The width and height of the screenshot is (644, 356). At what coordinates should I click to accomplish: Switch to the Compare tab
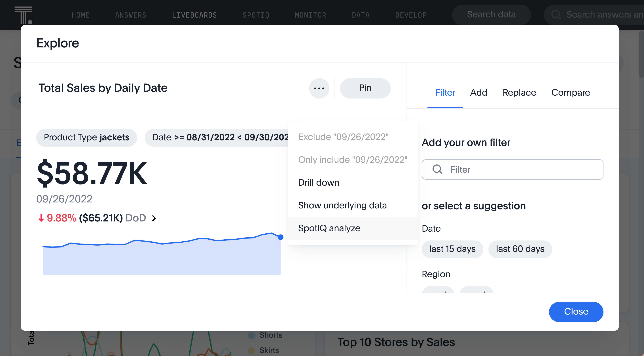click(571, 93)
